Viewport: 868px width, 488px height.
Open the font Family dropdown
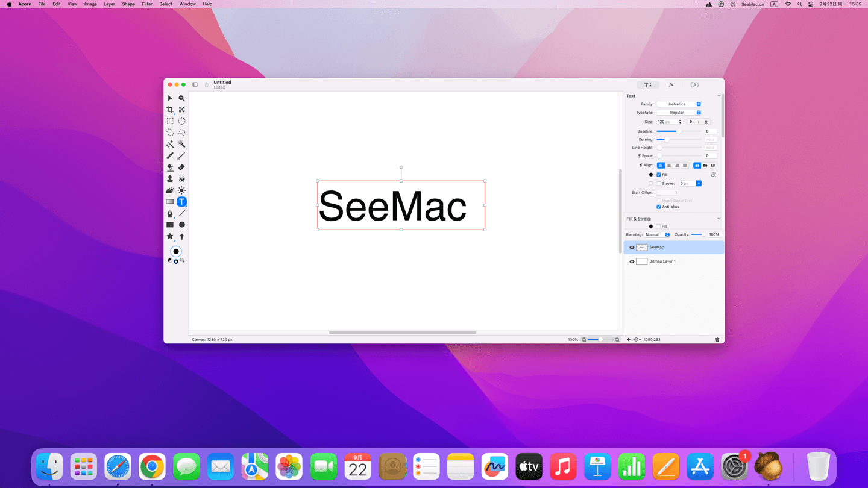[x=679, y=104]
